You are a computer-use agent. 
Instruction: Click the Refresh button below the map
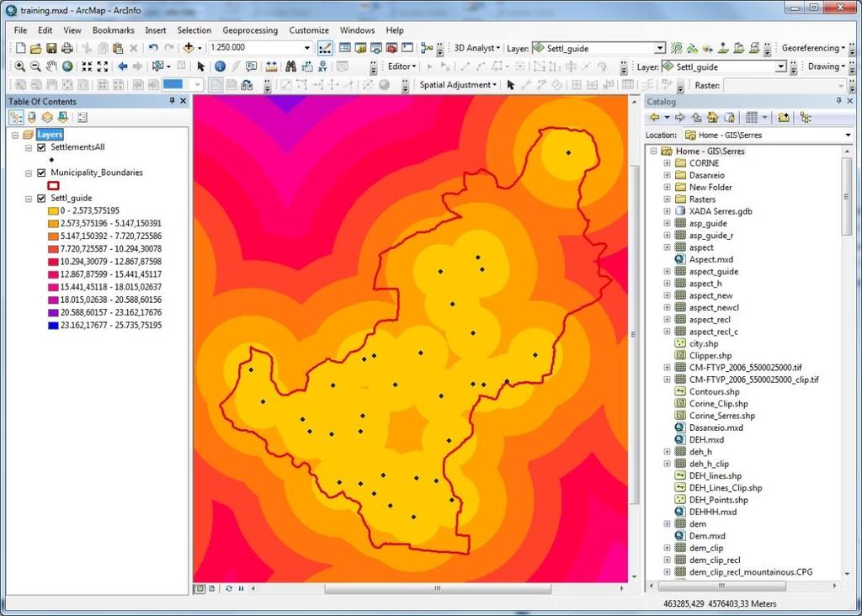point(229,588)
